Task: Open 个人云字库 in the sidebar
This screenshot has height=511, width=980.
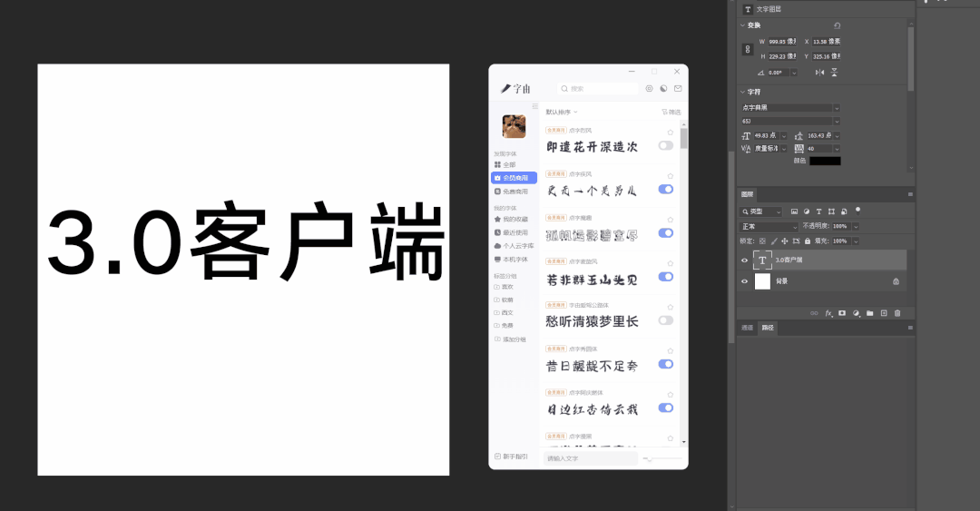Action: pyautogui.click(x=514, y=246)
